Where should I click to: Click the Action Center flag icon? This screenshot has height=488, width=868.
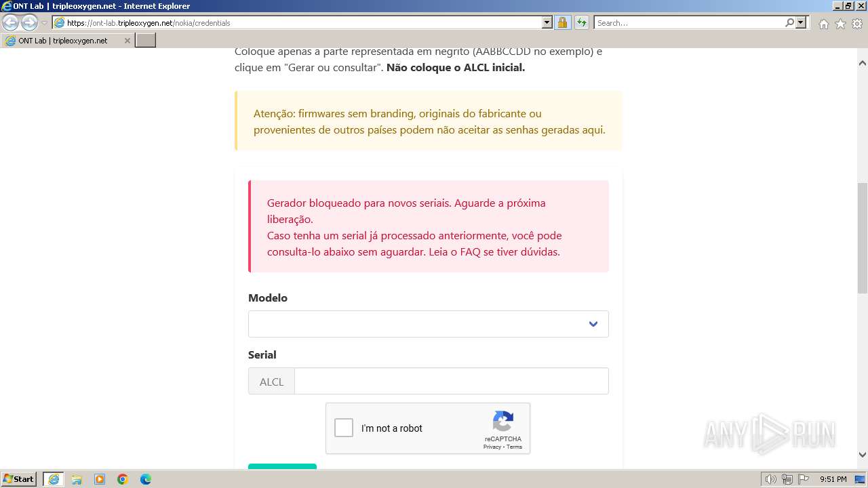click(803, 479)
